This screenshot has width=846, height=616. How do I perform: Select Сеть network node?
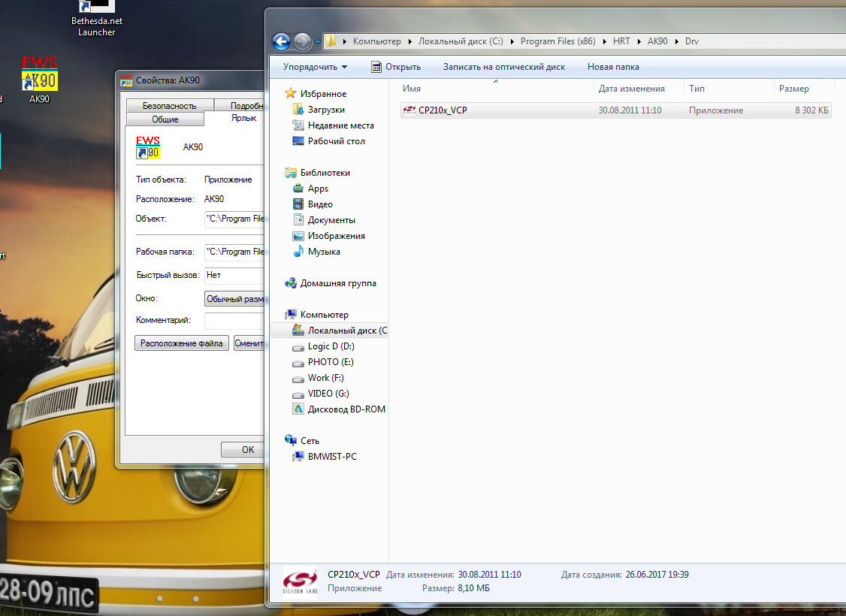pyautogui.click(x=309, y=441)
